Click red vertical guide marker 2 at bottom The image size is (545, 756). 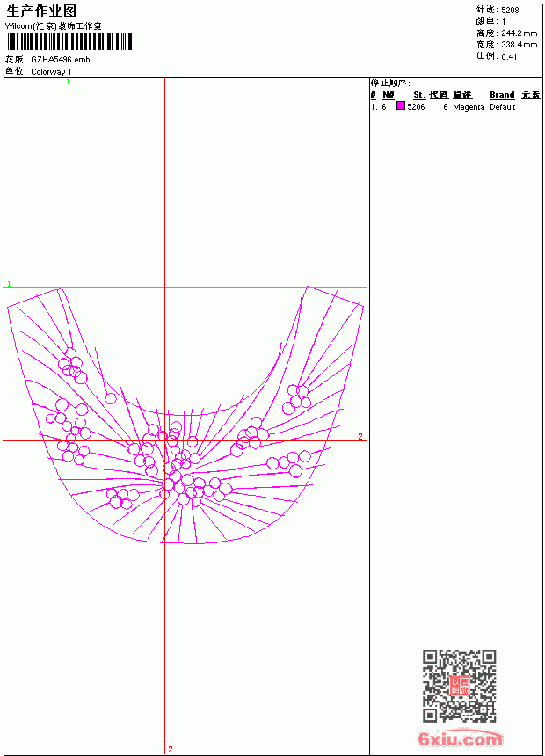171,749
